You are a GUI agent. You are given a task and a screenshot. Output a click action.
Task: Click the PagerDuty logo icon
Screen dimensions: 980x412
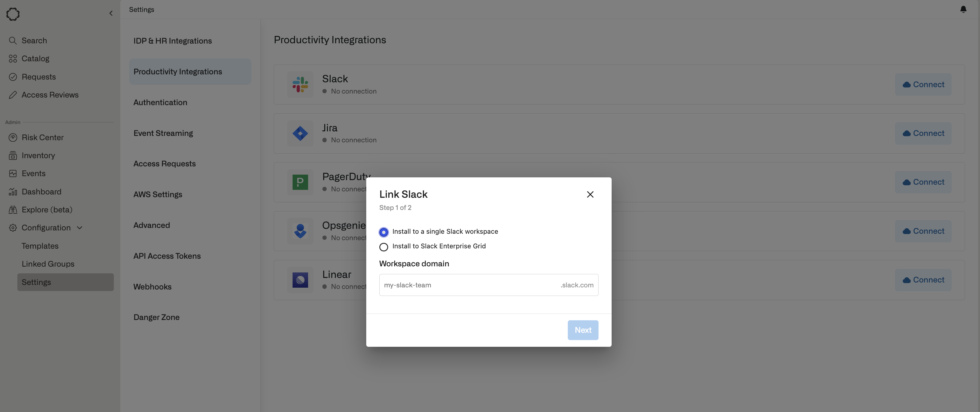pos(300,182)
